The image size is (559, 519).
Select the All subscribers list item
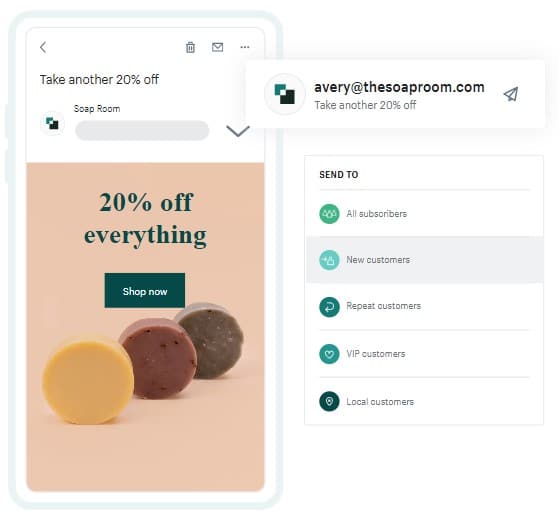tap(425, 214)
